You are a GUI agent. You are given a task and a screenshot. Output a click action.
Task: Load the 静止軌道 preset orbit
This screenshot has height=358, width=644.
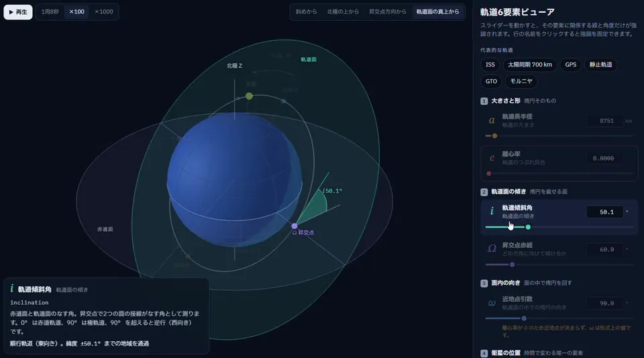pos(601,64)
